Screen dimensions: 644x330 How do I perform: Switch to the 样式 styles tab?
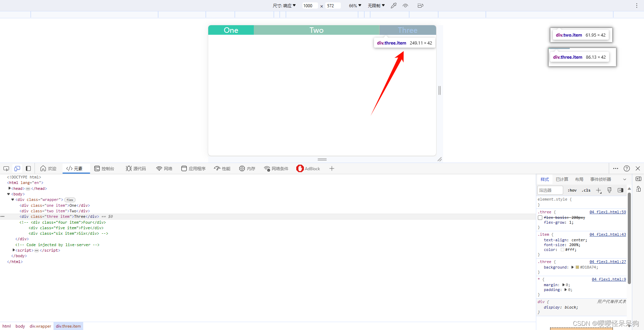(x=545, y=179)
